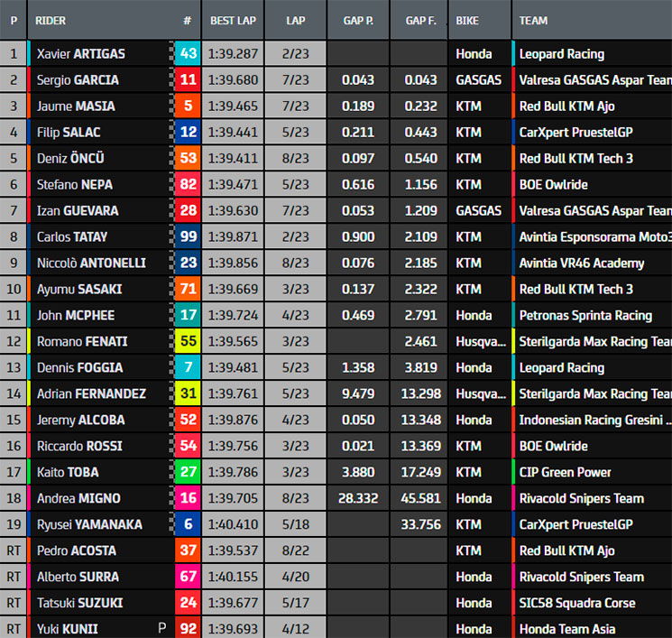Click the BEST LAP column header

233,20
